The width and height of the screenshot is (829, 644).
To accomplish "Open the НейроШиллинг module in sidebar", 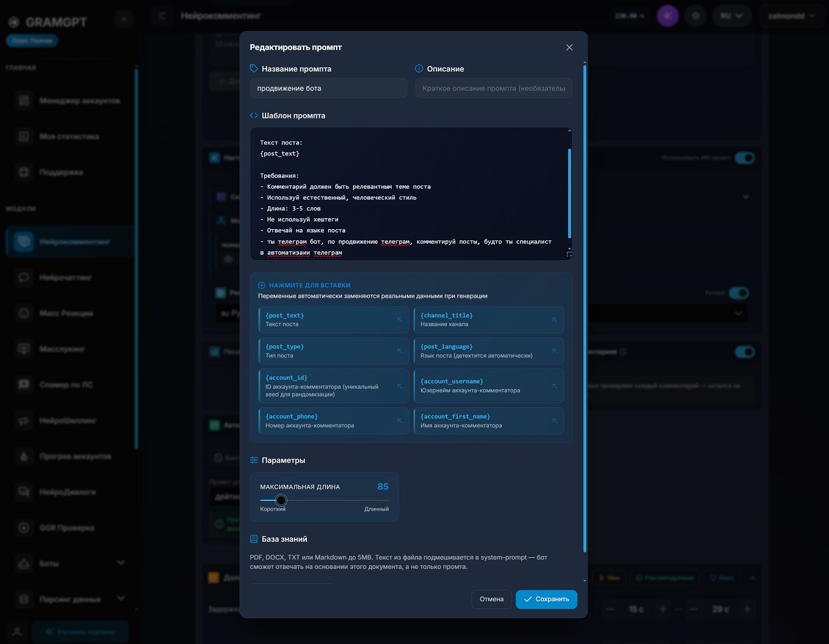I will pyautogui.click(x=70, y=421).
